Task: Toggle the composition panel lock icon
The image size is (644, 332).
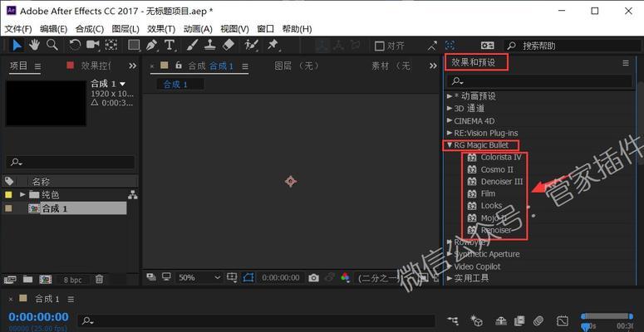Action: (x=179, y=66)
